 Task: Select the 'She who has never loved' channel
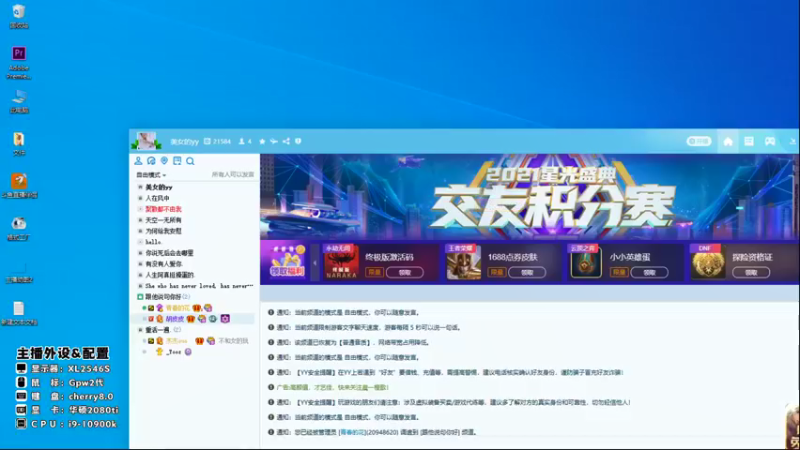(199, 286)
